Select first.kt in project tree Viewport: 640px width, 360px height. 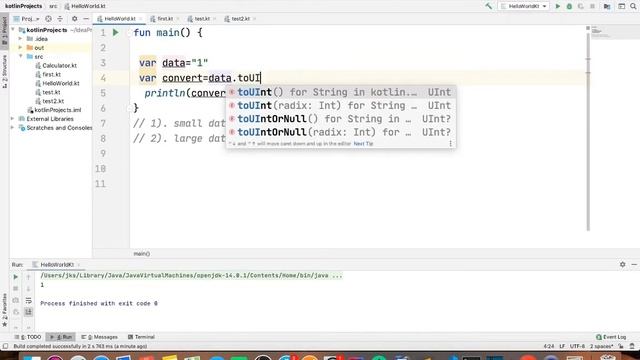click(x=48, y=74)
